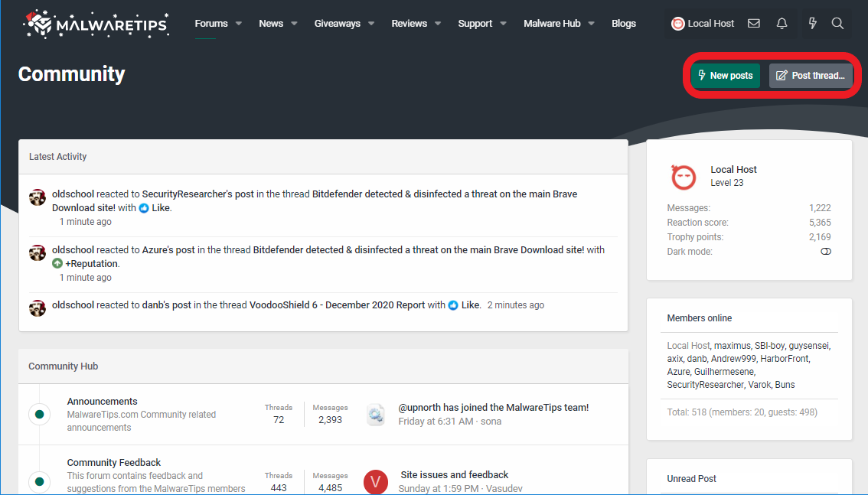The height and width of the screenshot is (495, 868).
Task: Click Buns in members online list
Action: [x=785, y=385]
